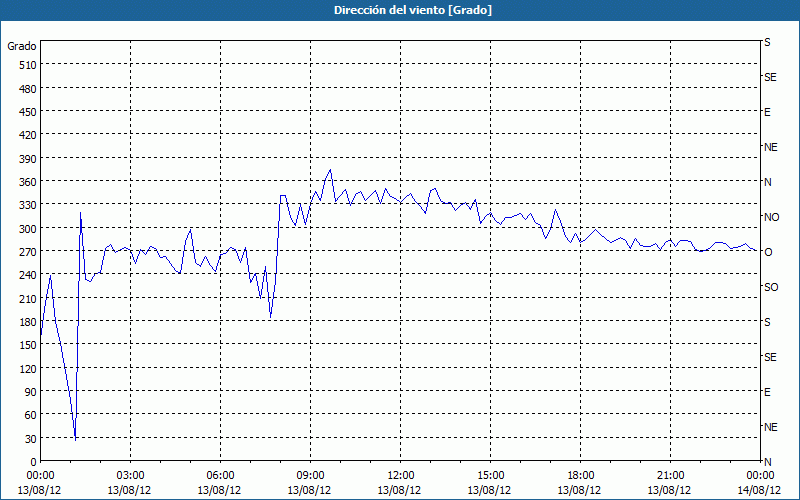800x500 pixels.
Task: Click the "N" compass label on the 360 gridline
Action: (767, 182)
